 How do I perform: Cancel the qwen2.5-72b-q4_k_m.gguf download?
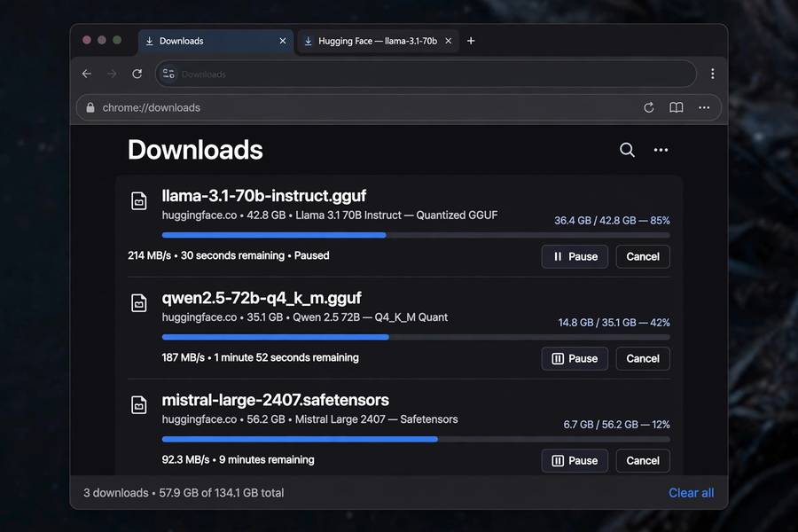click(x=643, y=358)
